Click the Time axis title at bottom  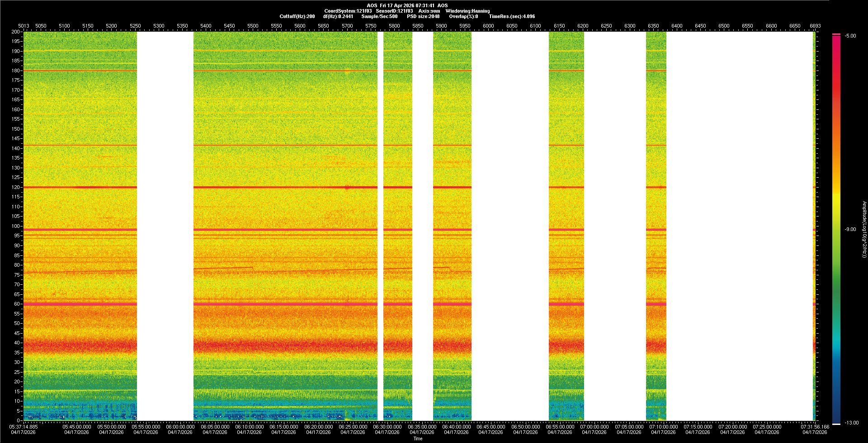pyautogui.click(x=418, y=439)
